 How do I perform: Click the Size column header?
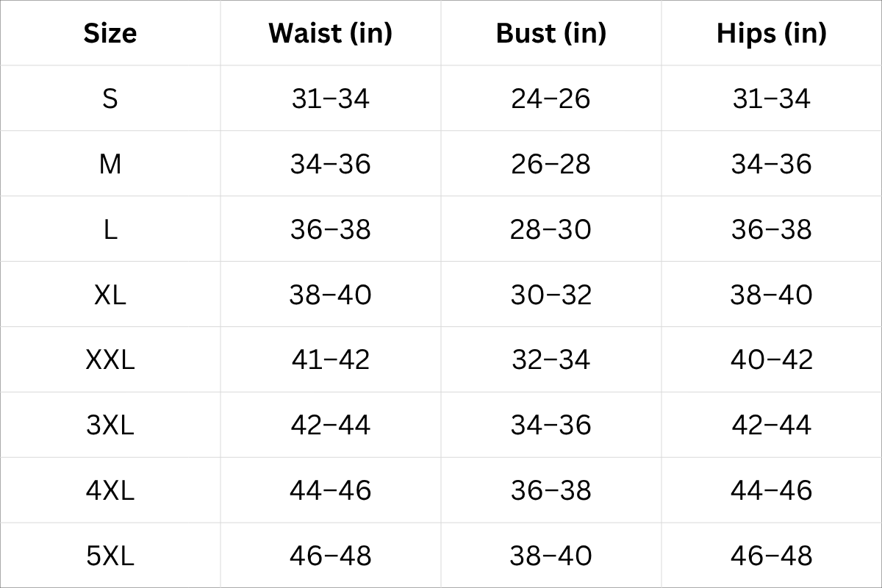pos(110,33)
